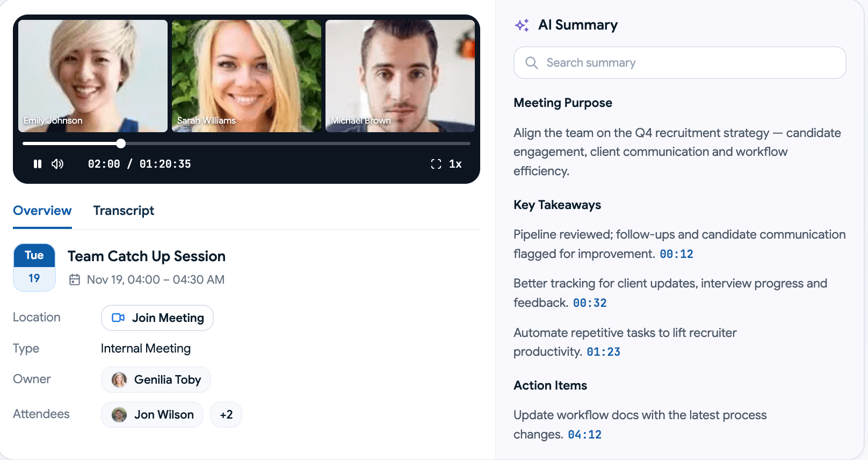Viewport: 868px width, 460px height.
Task: Jump to action item timestamp 04:12
Action: coord(584,435)
